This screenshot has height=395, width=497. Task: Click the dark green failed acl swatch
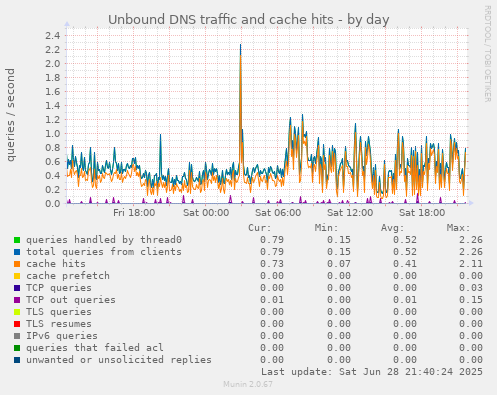(x=17, y=348)
